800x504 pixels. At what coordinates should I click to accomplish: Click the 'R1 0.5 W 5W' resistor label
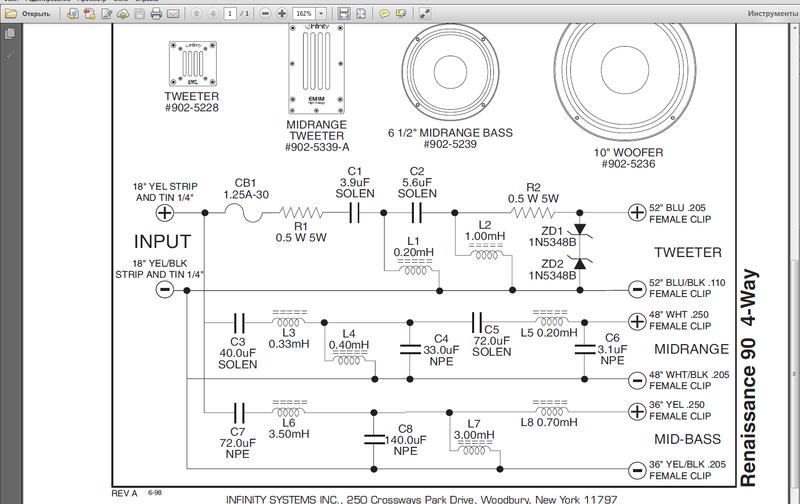pos(301,232)
